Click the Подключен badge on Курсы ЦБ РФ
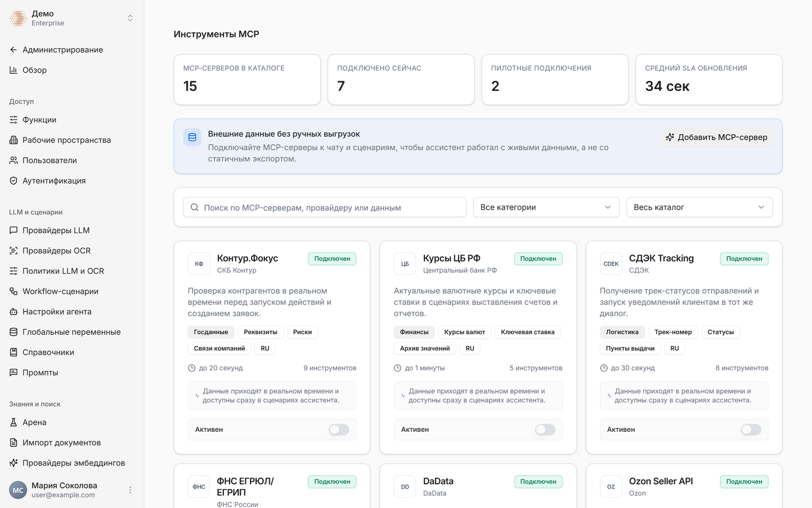 tap(538, 259)
